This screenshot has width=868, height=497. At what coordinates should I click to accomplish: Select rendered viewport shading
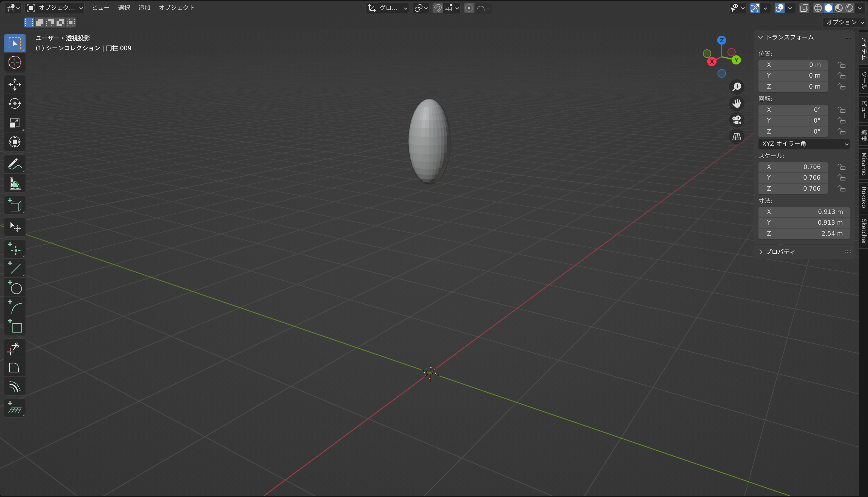pyautogui.click(x=849, y=8)
